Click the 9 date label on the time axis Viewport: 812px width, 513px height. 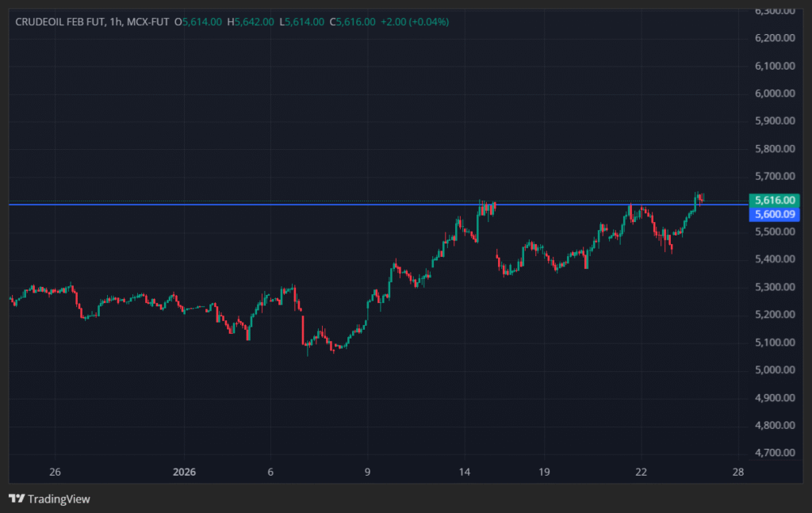tap(368, 473)
